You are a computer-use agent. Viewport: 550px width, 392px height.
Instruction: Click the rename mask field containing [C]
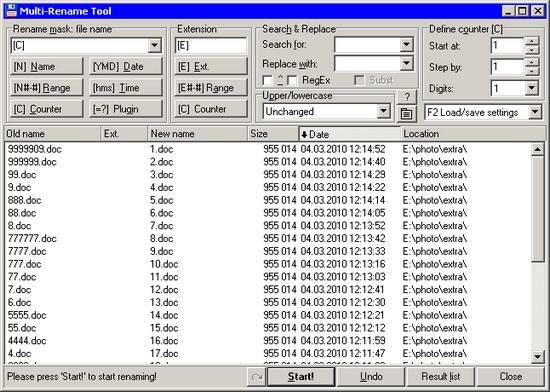(79, 46)
